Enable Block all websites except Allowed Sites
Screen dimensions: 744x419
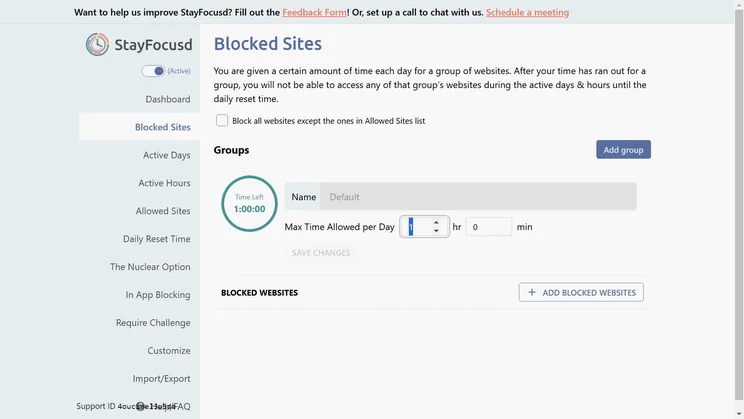point(222,121)
